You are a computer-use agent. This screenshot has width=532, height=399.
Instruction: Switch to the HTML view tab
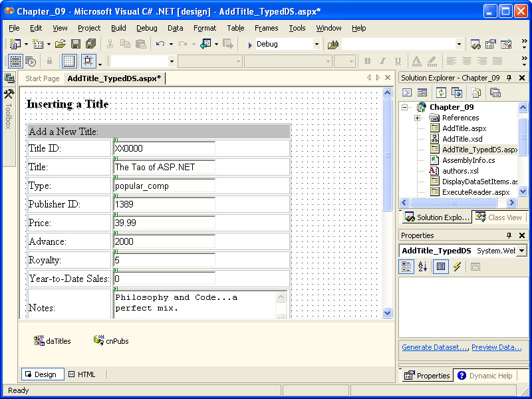tap(82, 374)
